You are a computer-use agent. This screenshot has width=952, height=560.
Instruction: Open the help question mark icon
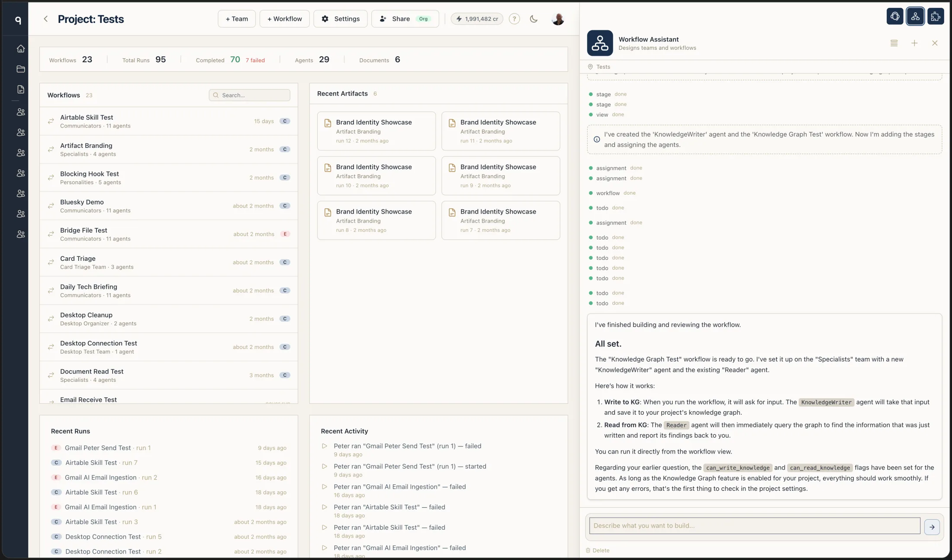pos(514,19)
